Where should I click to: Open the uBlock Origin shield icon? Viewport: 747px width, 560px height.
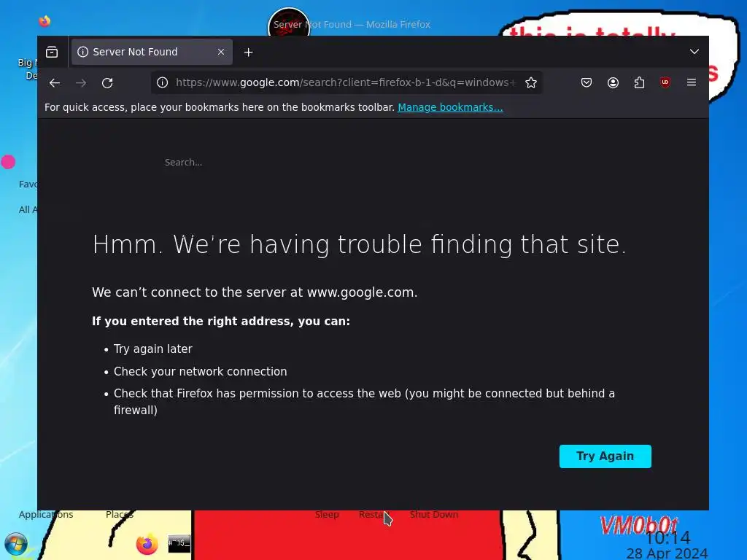(665, 82)
